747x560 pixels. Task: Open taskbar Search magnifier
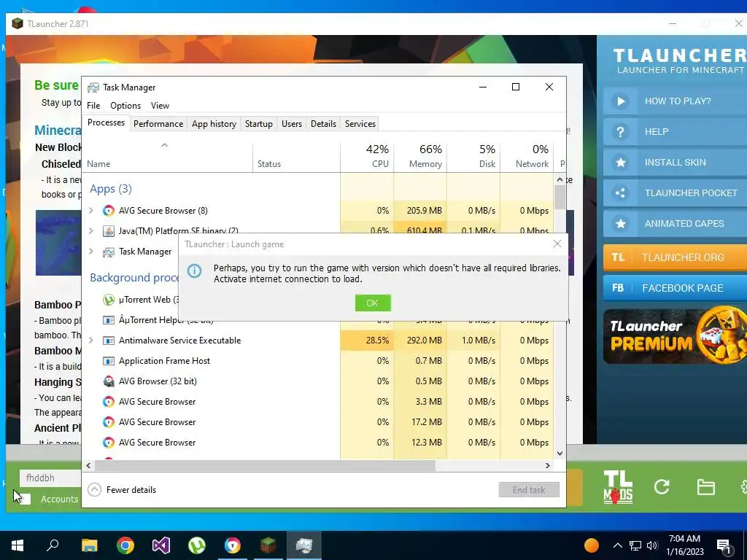[x=53, y=545]
